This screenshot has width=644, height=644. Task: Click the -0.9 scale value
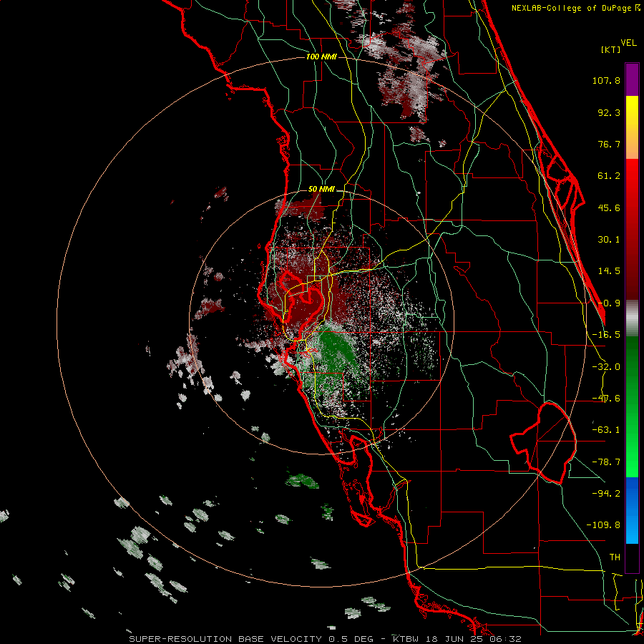(x=609, y=303)
